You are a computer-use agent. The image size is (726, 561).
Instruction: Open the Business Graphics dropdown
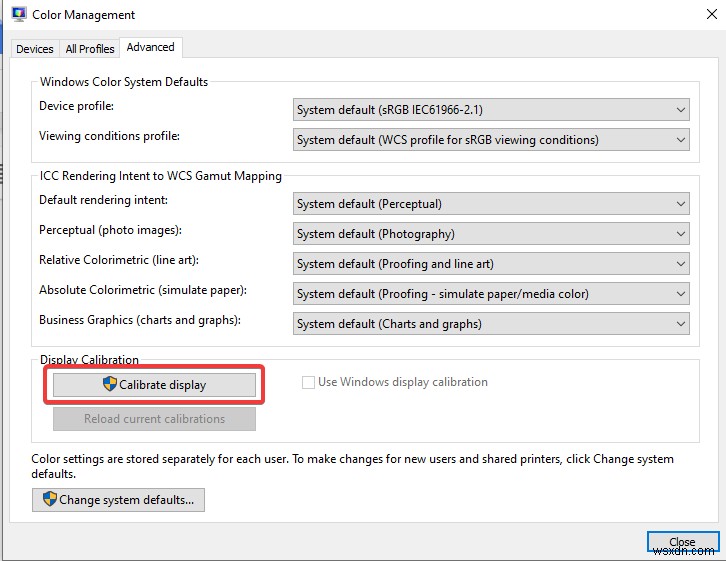[492, 324]
